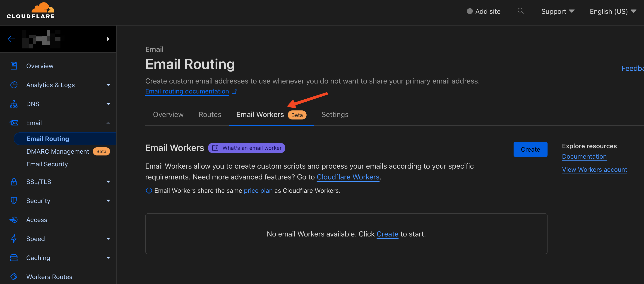644x284 pixels.
Task: Switch to the Overview tab
Action: point(168,115)
